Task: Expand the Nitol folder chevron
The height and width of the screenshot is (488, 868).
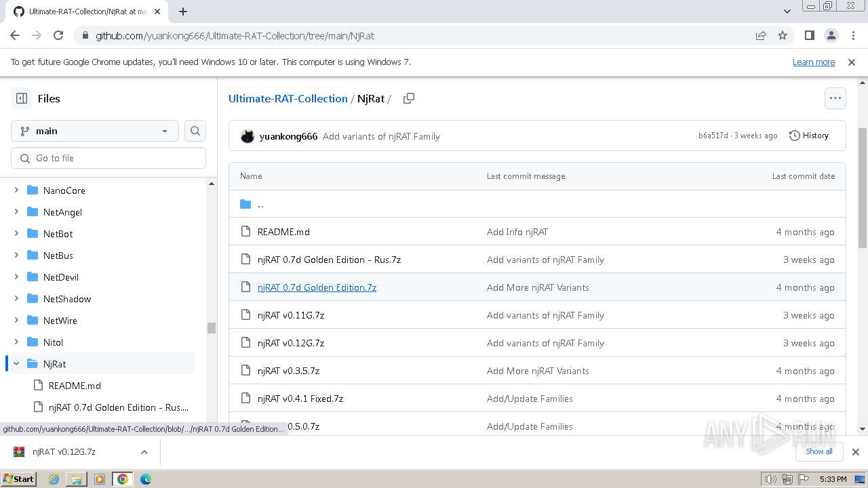Action: tap(16, 342)
